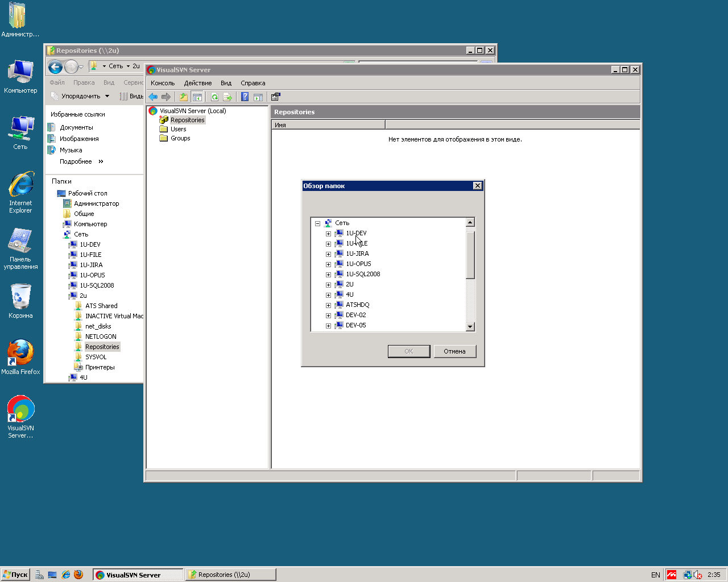Select Users node in VisualSVN console tree
The width and height of the screenshot is (728, 582).
(178, 129)
